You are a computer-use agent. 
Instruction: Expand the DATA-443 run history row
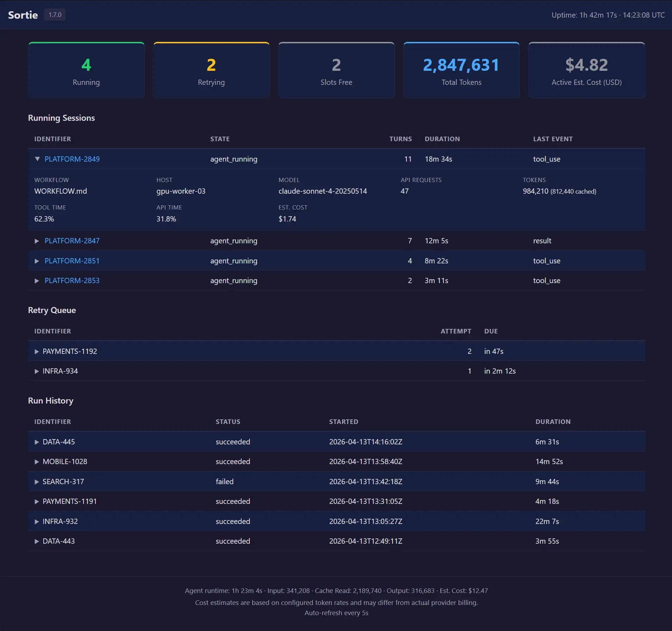click(x=37, y=542)
